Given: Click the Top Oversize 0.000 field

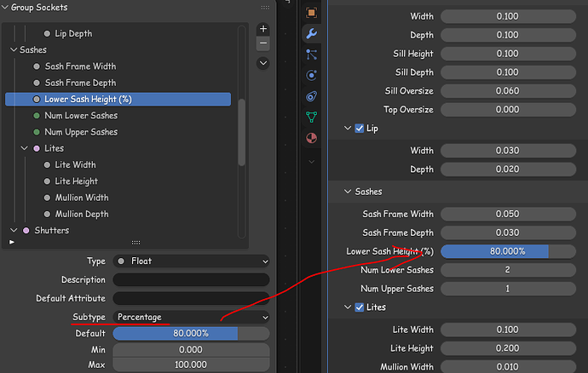Looking at the screenshot, I should [x=508, y=110].
